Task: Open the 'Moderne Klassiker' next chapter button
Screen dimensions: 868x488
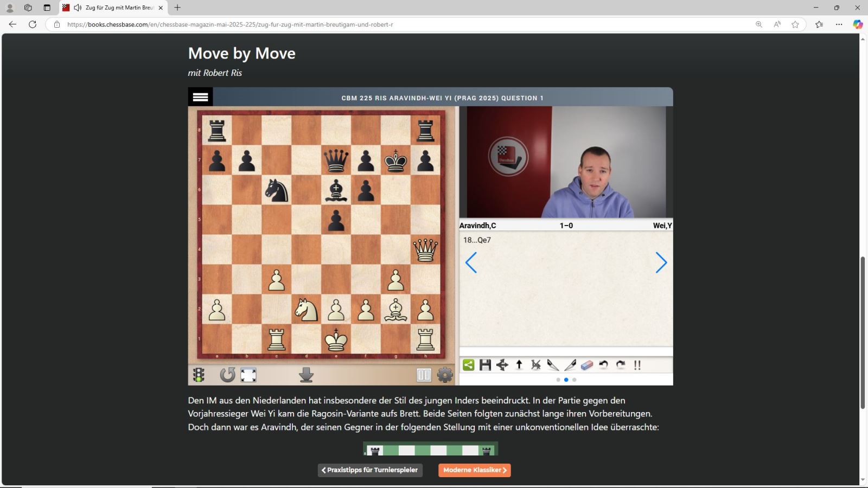Action: coord(475,470)
